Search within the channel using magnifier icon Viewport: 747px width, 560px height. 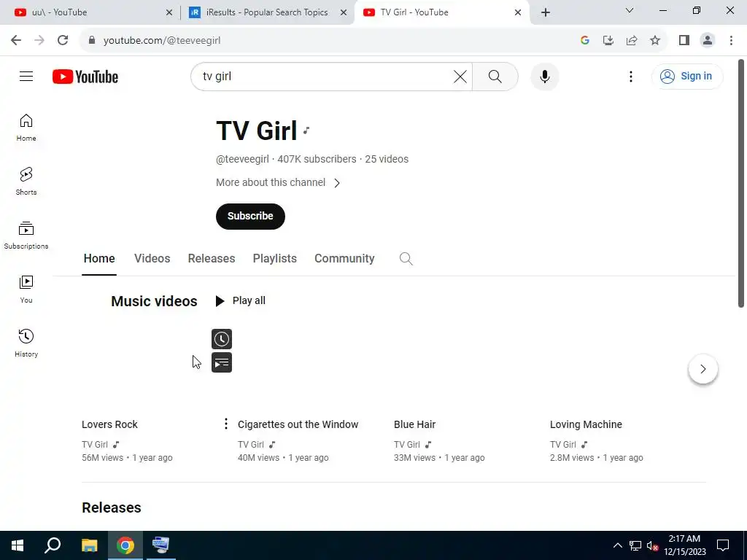[406, 259]
